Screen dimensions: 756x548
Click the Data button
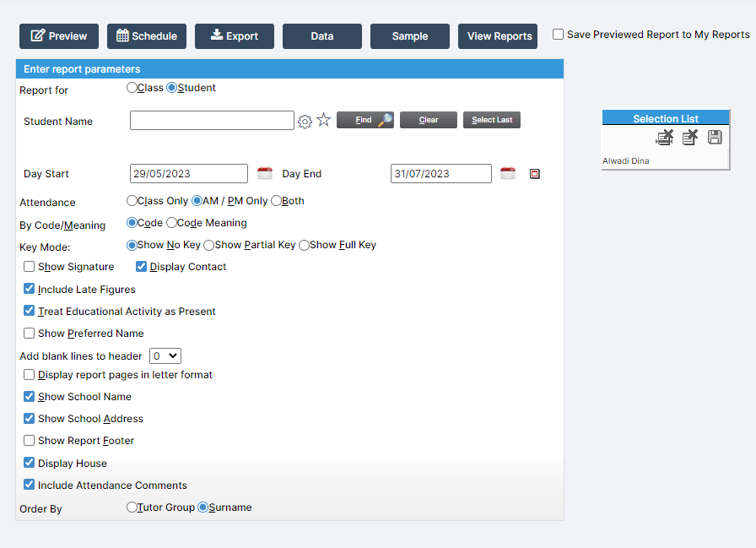(x=322, y=36)
